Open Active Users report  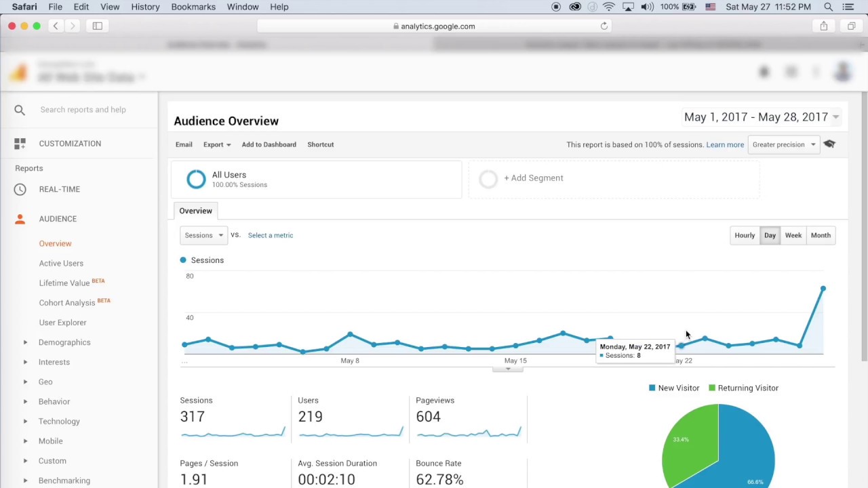click(61, 263)
